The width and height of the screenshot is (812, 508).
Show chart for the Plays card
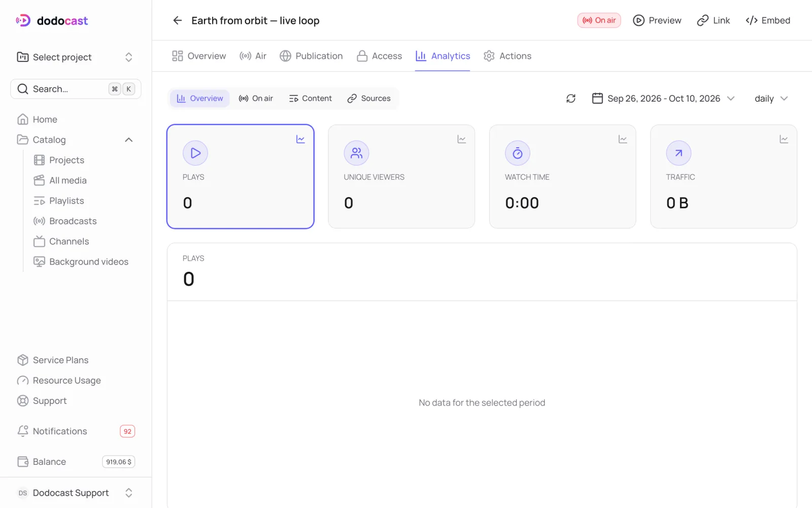(x=300, y=139)
